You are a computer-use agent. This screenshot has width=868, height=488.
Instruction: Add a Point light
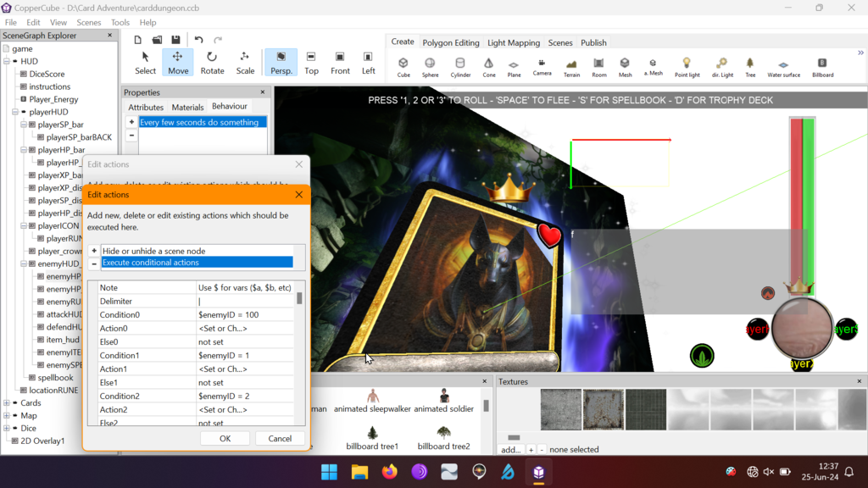pos(687,67)
